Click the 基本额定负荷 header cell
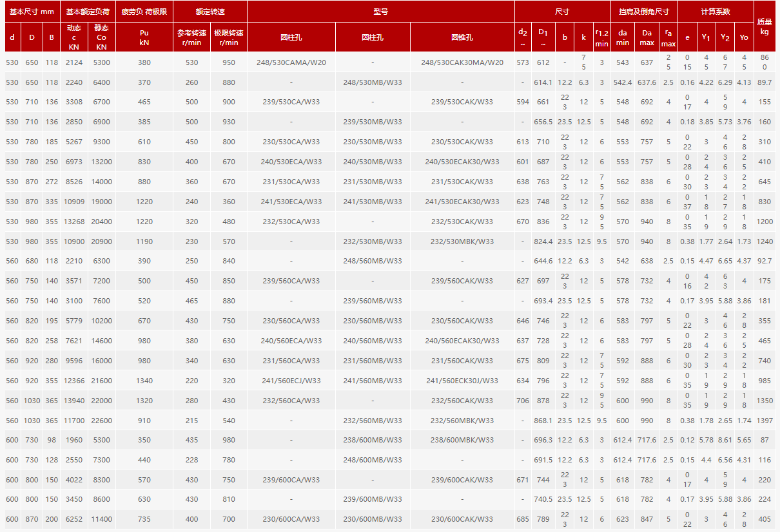The height and width of the screenshot is (532, 780). tap(88, 12)
